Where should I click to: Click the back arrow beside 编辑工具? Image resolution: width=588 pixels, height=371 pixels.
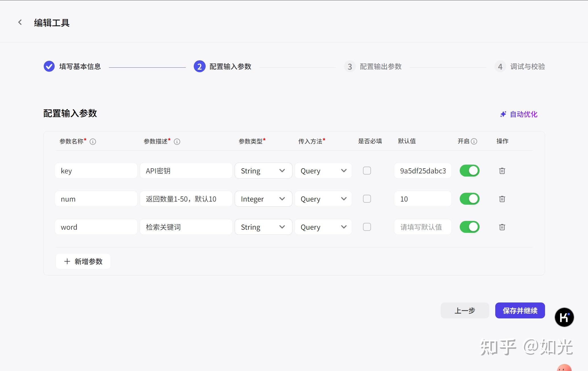[x=20, y=22]
